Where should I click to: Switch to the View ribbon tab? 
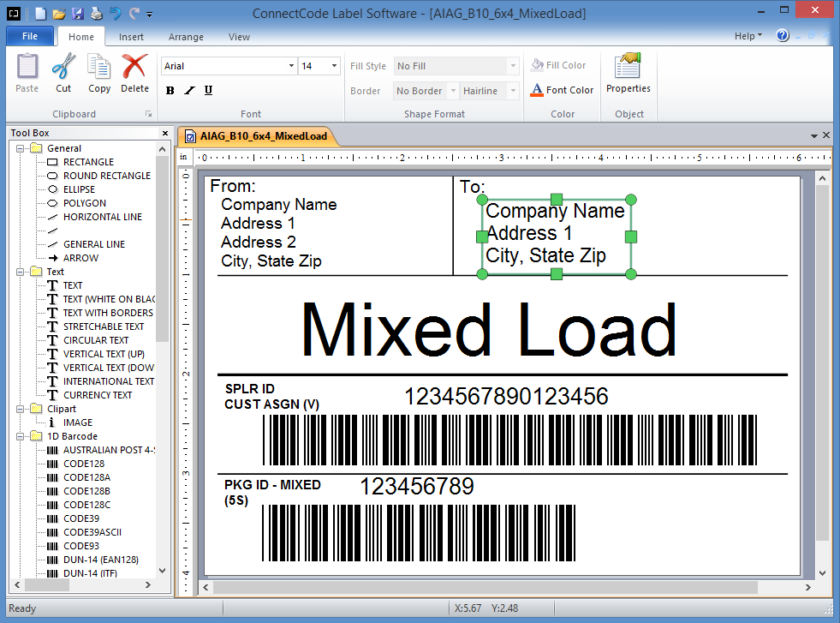click(239, 37)
